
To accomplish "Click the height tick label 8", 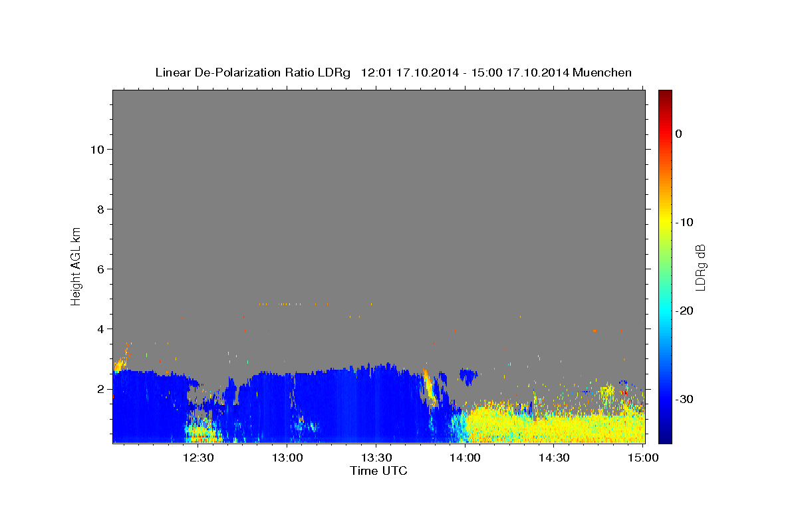I will point(101,209).
